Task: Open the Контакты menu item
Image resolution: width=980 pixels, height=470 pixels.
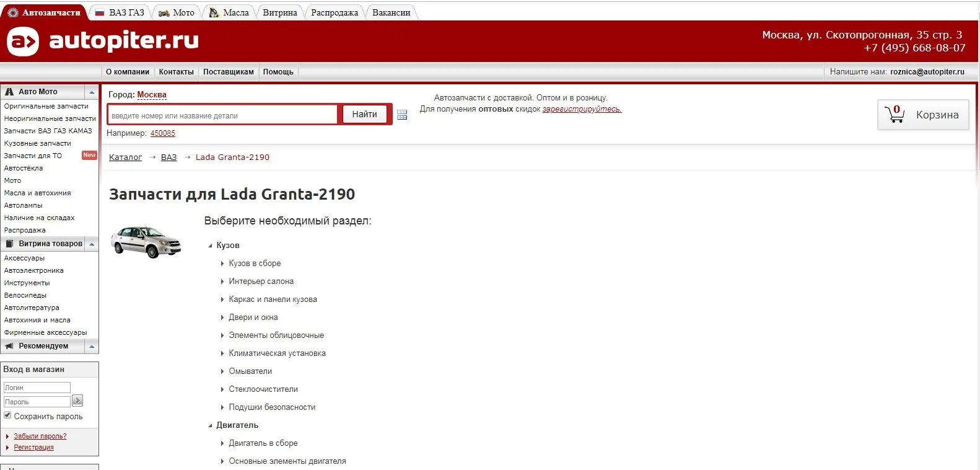Action: (x=176, y=72)
